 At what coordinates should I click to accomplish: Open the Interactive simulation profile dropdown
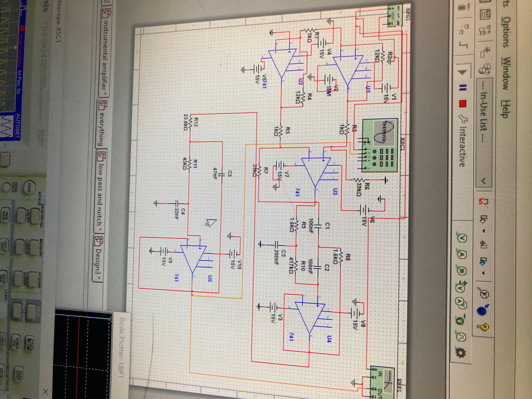(462, 144)
